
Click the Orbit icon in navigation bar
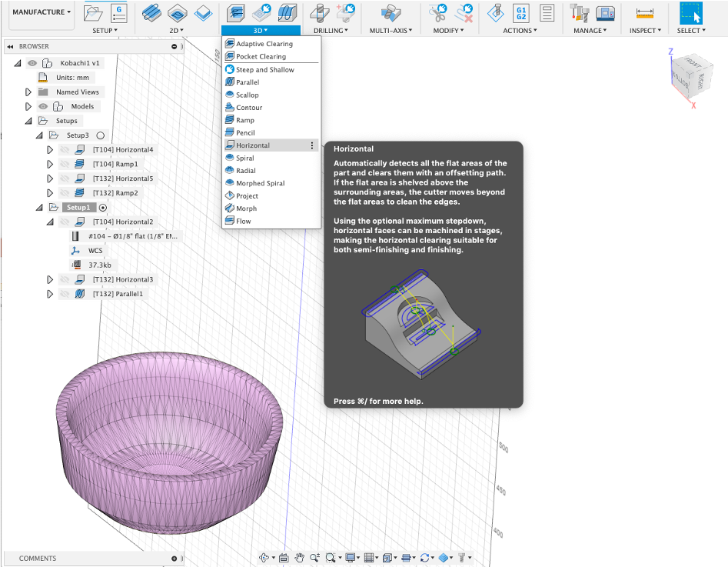click(264, 558)
